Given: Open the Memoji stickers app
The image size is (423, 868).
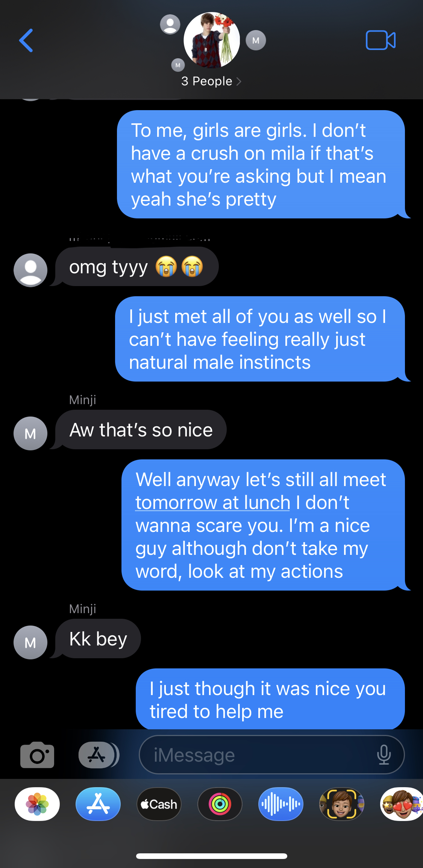Looking at the screenshot, I should click(x=402, y=804).
